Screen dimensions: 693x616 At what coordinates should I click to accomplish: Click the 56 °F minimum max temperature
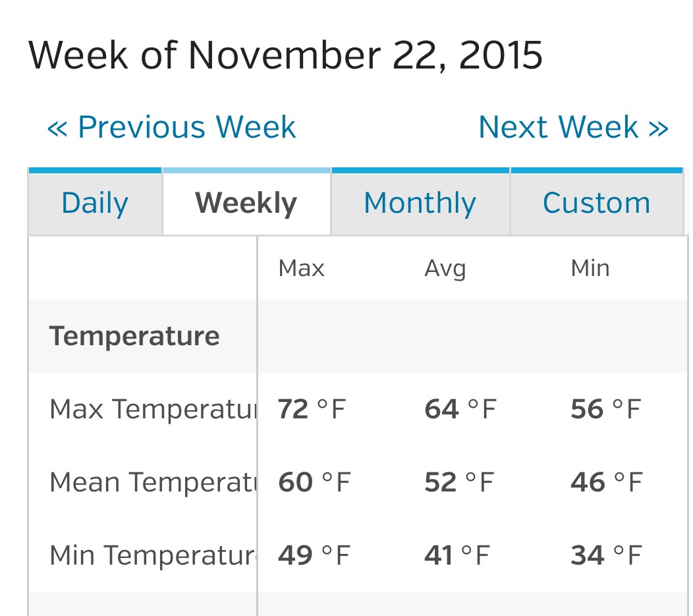click(x=605, y=409)
